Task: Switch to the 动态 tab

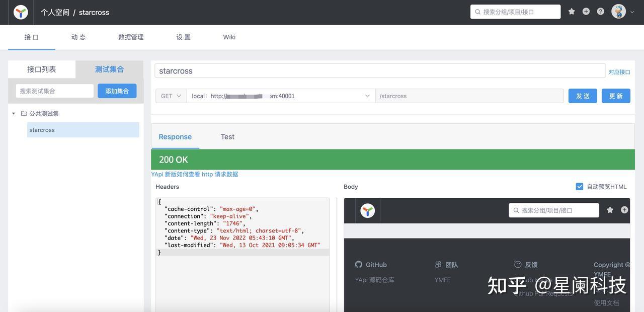Action: 78,37
